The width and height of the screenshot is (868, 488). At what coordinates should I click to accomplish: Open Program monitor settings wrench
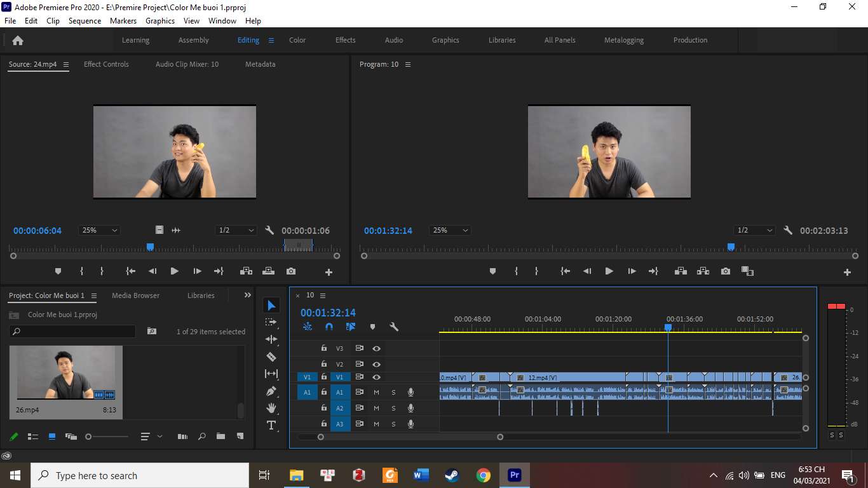point(788,231)
